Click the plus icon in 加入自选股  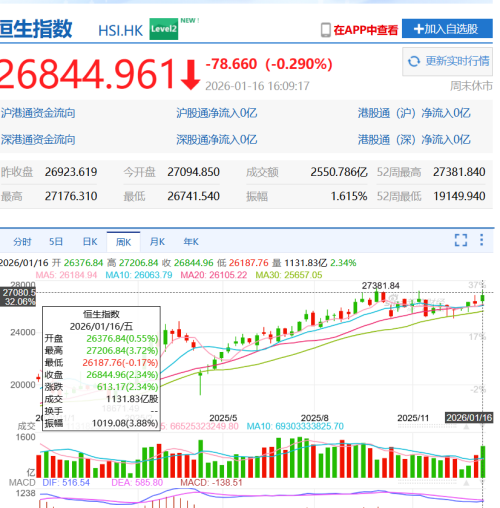pyautogui.click(x=418, y=29)
